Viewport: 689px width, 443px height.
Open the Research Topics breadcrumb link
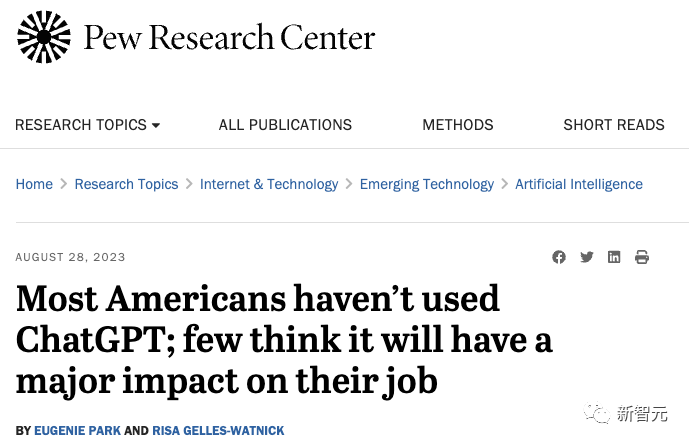(x=126, y=184)
